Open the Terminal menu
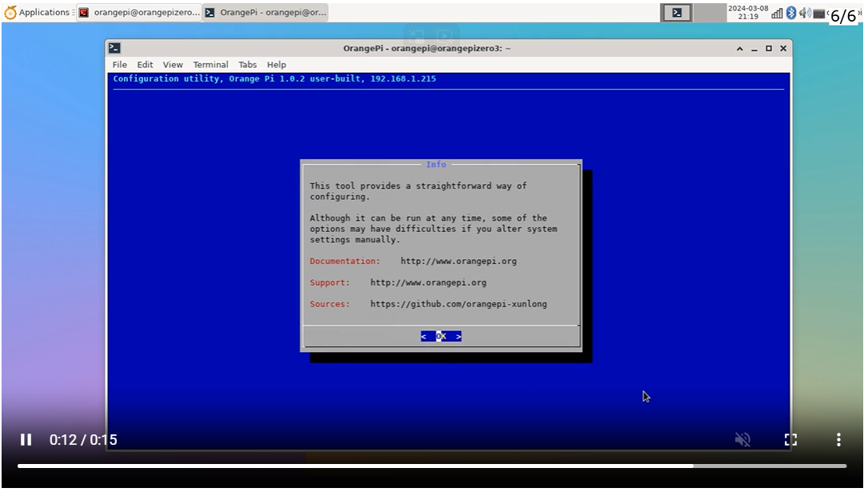This screenshot has width=868, height=492. tap(210, 65)
